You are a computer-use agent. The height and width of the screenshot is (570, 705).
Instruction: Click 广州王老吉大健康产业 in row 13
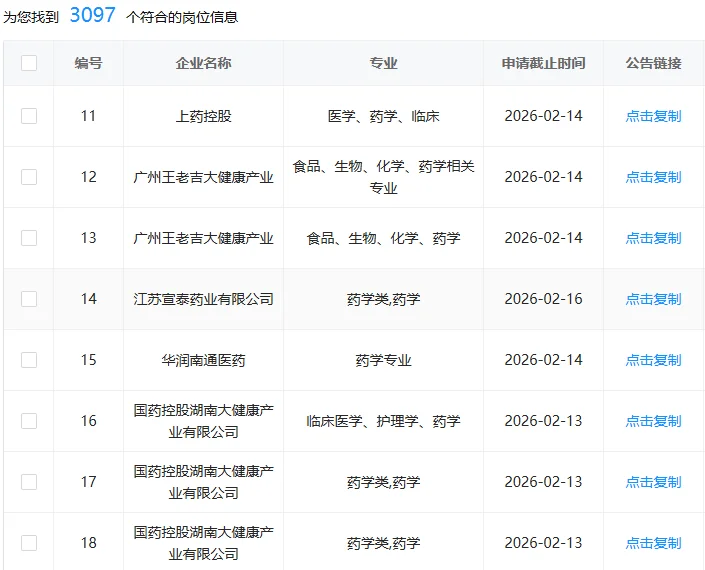[203, 238]
